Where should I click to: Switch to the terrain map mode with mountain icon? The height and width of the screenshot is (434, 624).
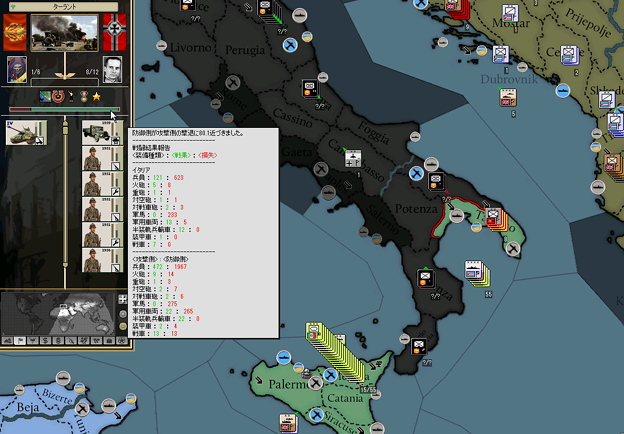click(x=7, y=341)
